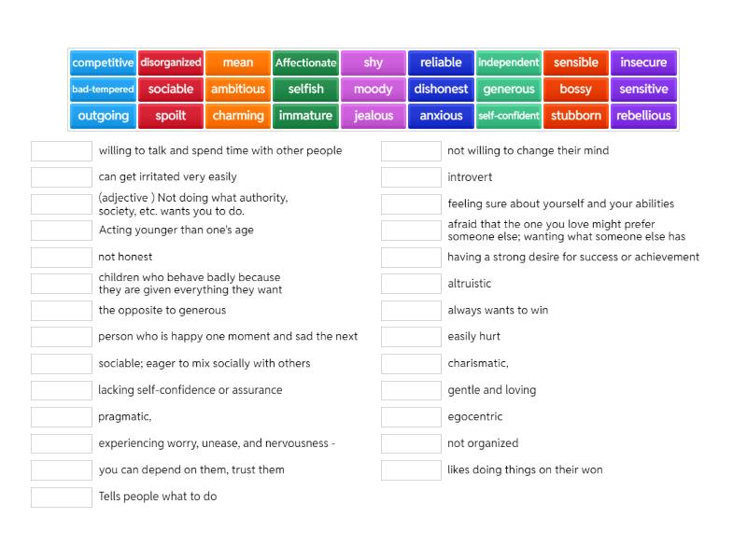Pick the 'competitive' word tile
The height and width of the screenshot is (560, 747).
(103, 63)
